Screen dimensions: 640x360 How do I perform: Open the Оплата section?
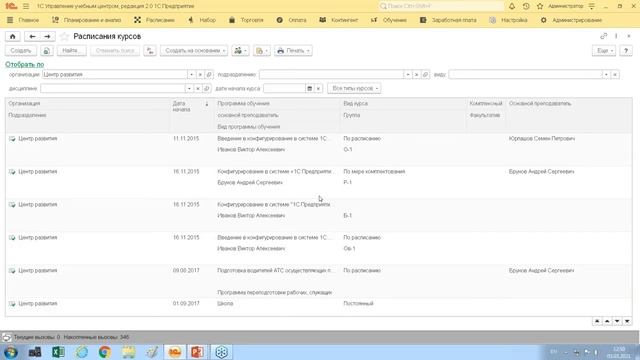(291, 20)
